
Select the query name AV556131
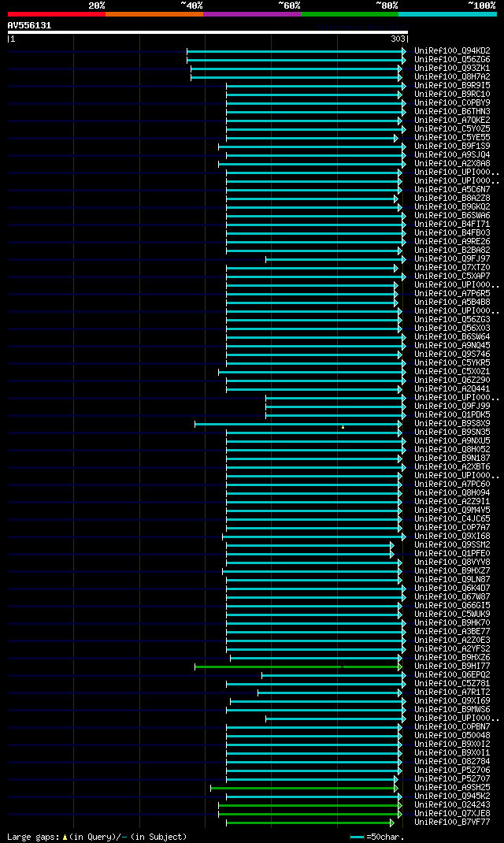click(x=30, y=25)
